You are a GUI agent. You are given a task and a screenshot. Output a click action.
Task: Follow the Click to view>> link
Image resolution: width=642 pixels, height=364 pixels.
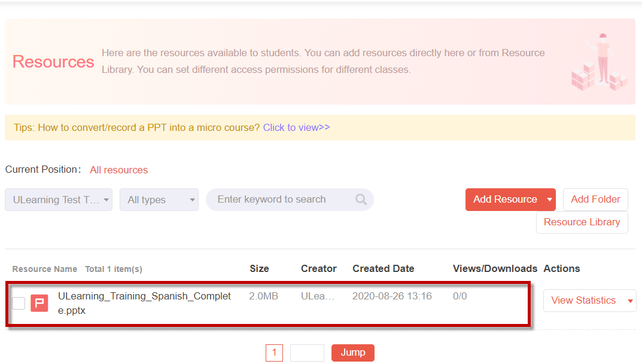click(x=296, y=127)
